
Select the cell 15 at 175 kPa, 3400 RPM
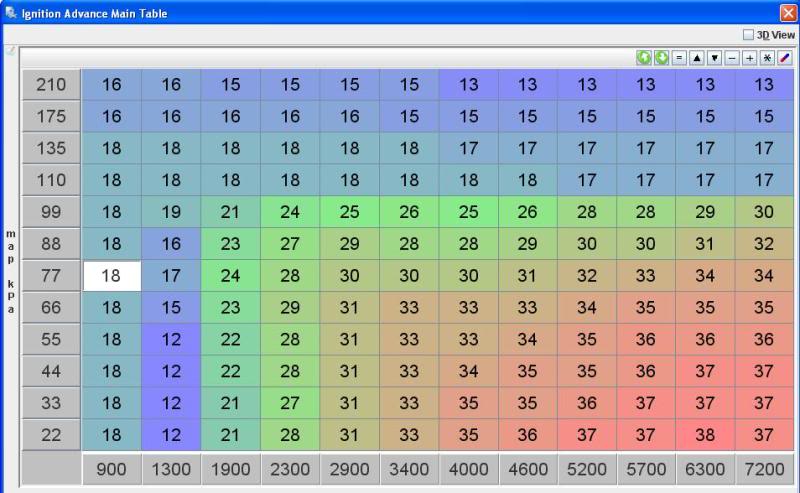tap(409, 116)
